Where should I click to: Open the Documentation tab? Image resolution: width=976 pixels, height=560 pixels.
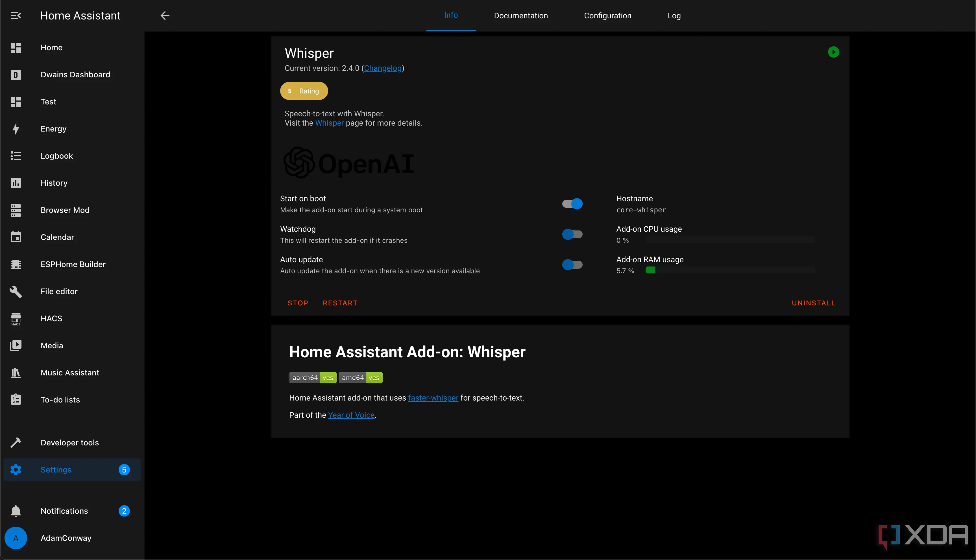(x=521, y=16)
